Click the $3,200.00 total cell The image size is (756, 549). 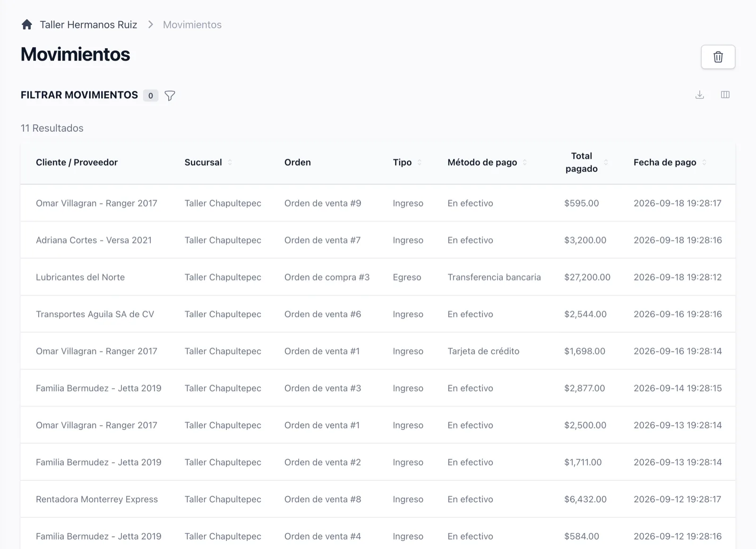click(585, 240)
